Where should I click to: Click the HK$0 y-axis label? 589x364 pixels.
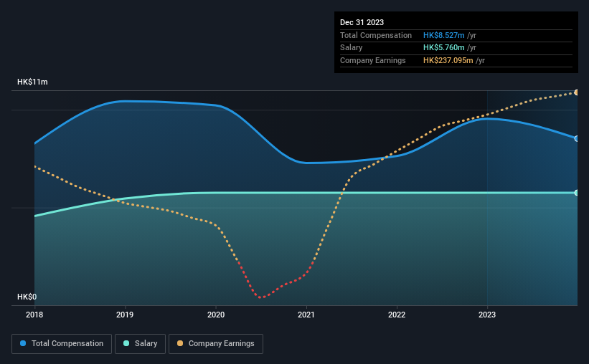pyautogui.click(x=27, y=297)
